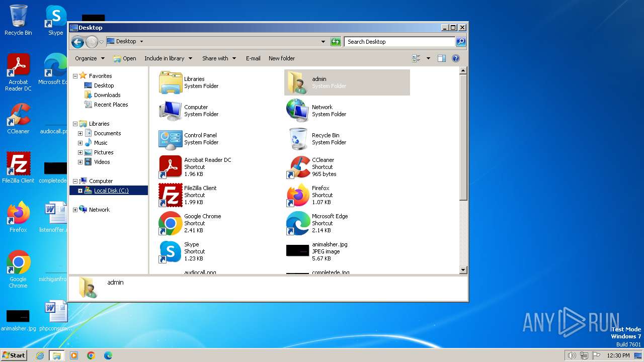
Task: Open Organize dropdown menu
Action: [90, 58]
